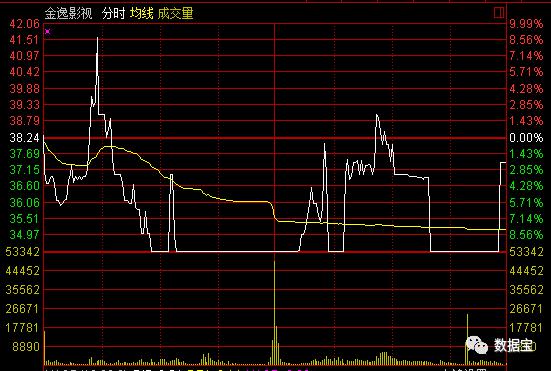This screenshot has height=371, width=551.
Task: Click the afternoon price peak of white line
Action: [377, 115]
